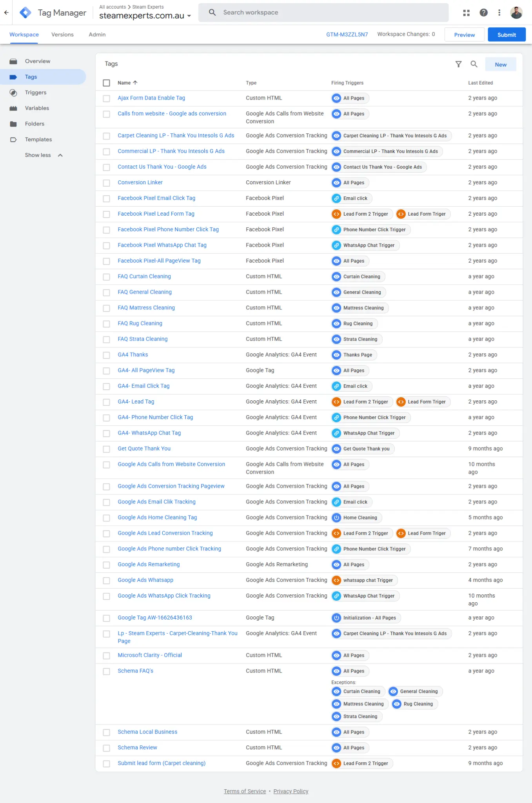Viewport: 532px width, 803px height.
Task: Click the back arrow icon
Action: 6,13
